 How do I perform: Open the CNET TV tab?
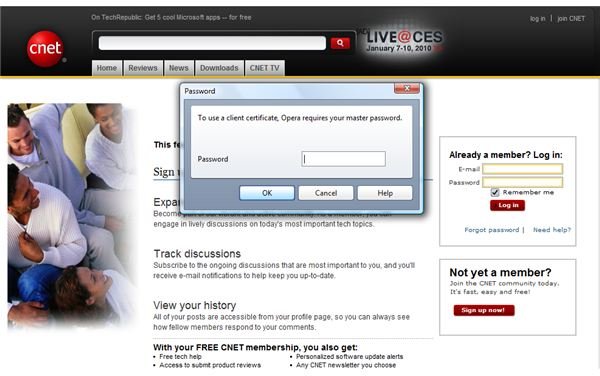[x=264, y=68]
